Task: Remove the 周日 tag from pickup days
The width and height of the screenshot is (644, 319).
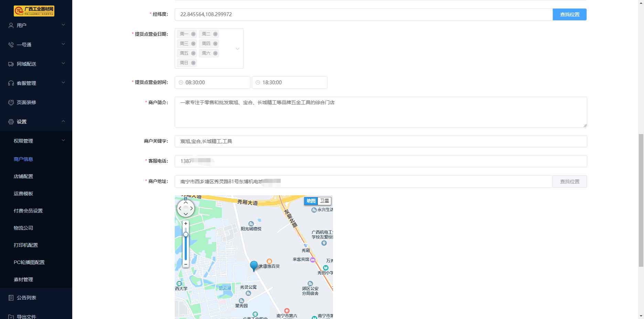Action: point(193,63)
